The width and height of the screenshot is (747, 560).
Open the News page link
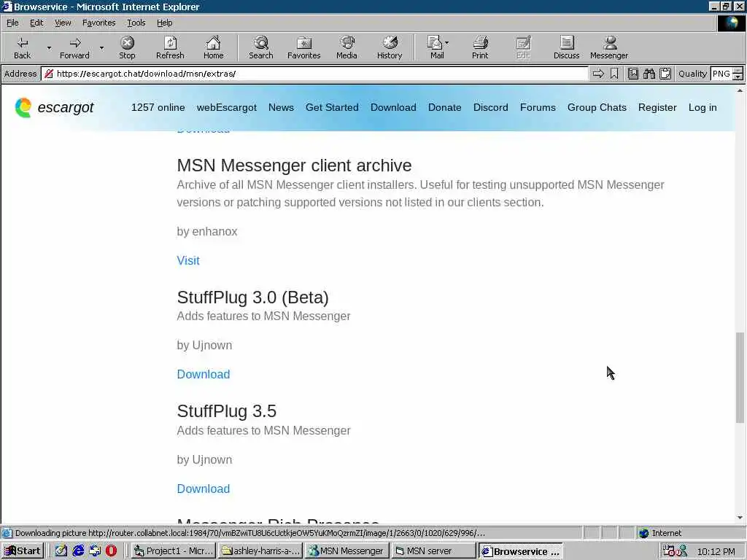coord(281,108)
